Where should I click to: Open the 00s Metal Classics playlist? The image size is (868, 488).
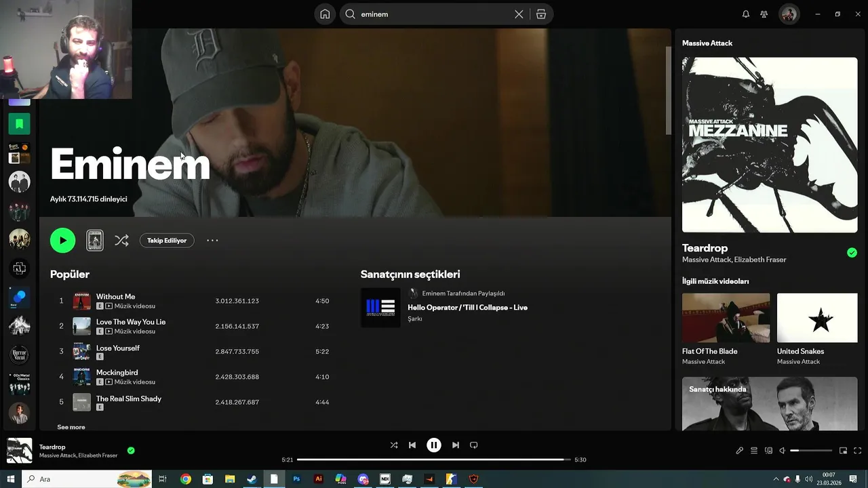click(x=19, y=384)
